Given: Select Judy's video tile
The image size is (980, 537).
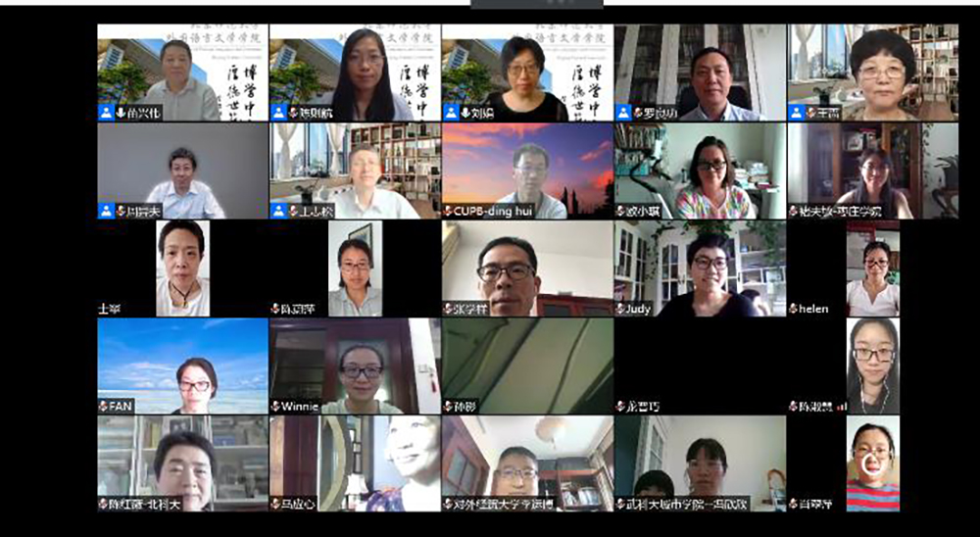Looking at the screenshot, I should tap(700, 265).
